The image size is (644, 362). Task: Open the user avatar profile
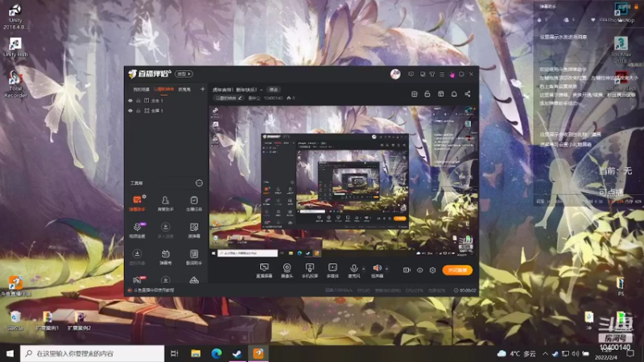(395, 74)
